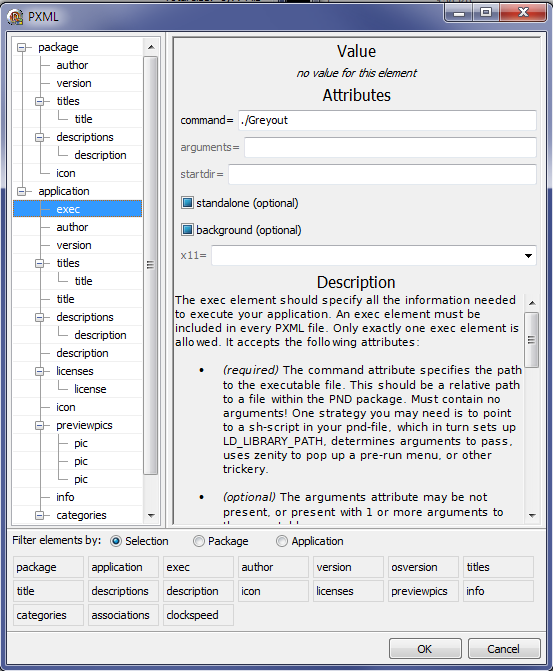Add a package element button
The width and height of the screenshot is (553, 671).
(x=48, y=567)
